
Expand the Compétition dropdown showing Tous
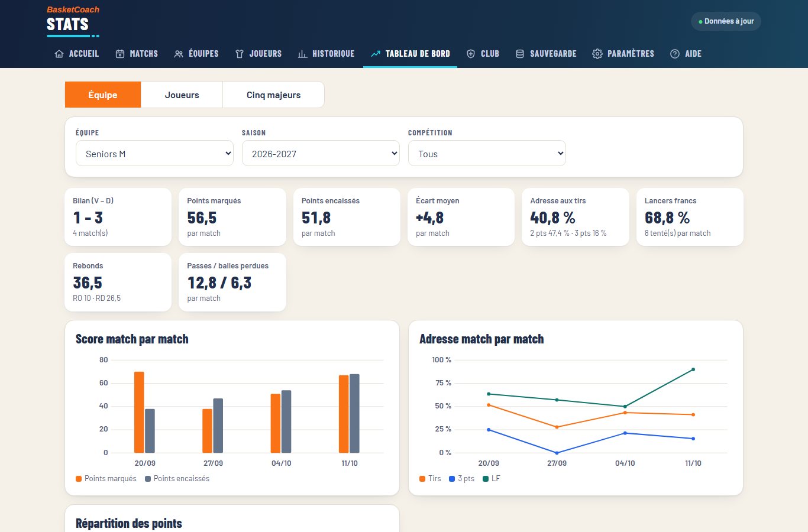487,154
